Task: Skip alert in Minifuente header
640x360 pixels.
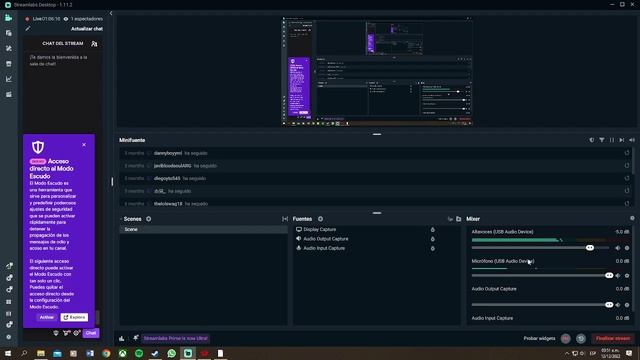Action: 622,140
